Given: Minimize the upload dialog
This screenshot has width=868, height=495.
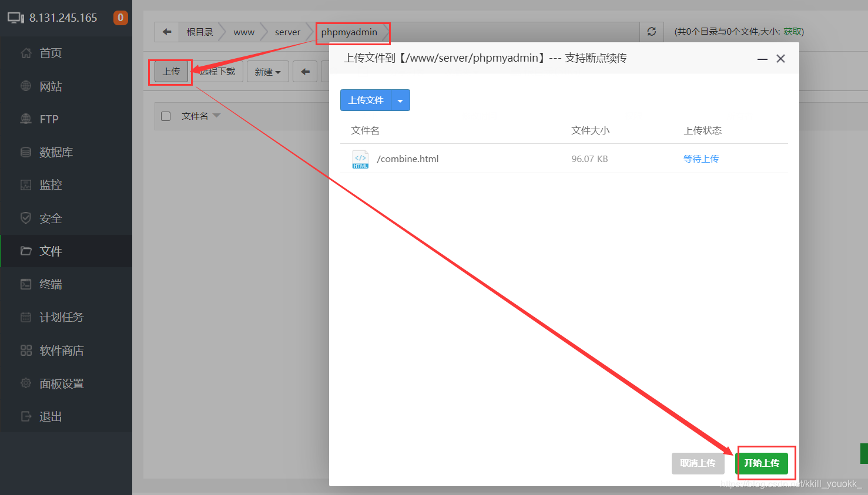Looking at the screenshot, I should point(762,59).
